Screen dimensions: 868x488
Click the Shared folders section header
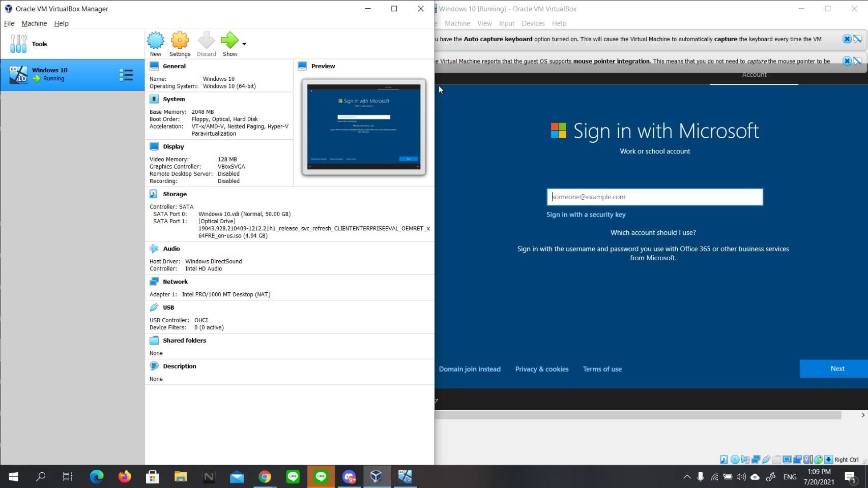[x=184, y=341]
